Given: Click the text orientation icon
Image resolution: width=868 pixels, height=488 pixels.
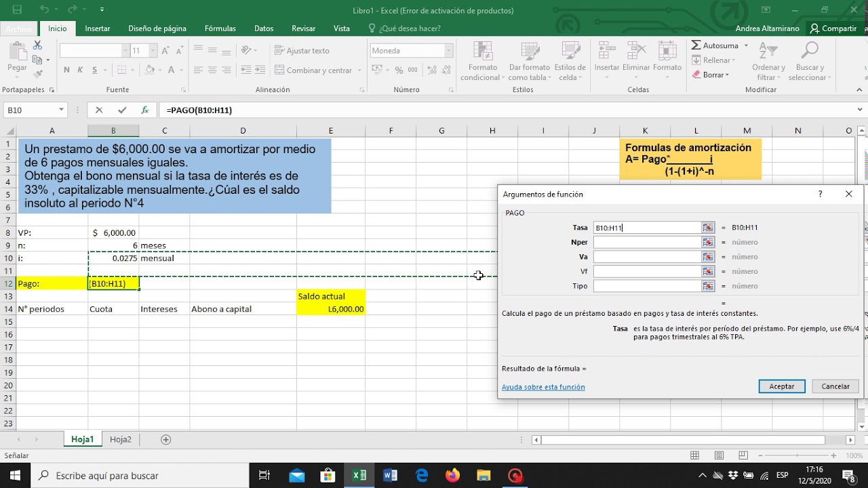Looking at the screenshot, I should 246,50.
